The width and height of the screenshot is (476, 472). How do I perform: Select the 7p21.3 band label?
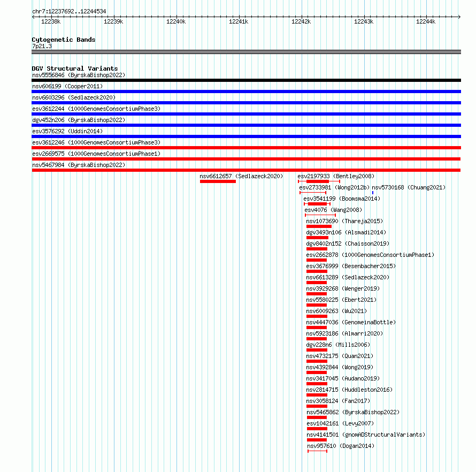coord(42,46)
